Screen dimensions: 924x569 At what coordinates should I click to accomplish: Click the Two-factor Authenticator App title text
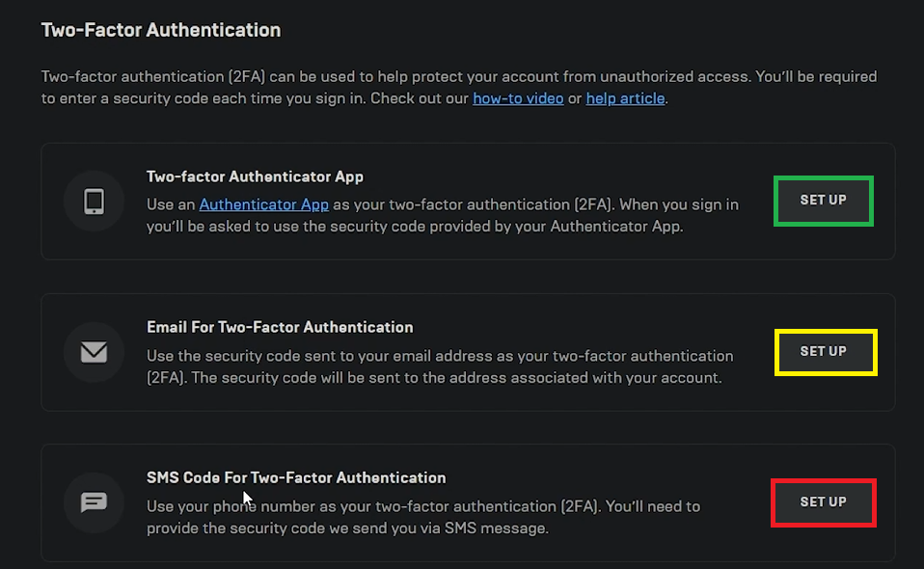255,176
